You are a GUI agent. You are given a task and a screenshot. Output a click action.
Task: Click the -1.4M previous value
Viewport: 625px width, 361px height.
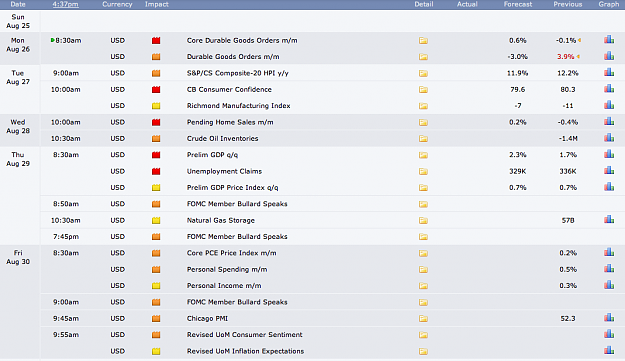(x=568, y=139)
